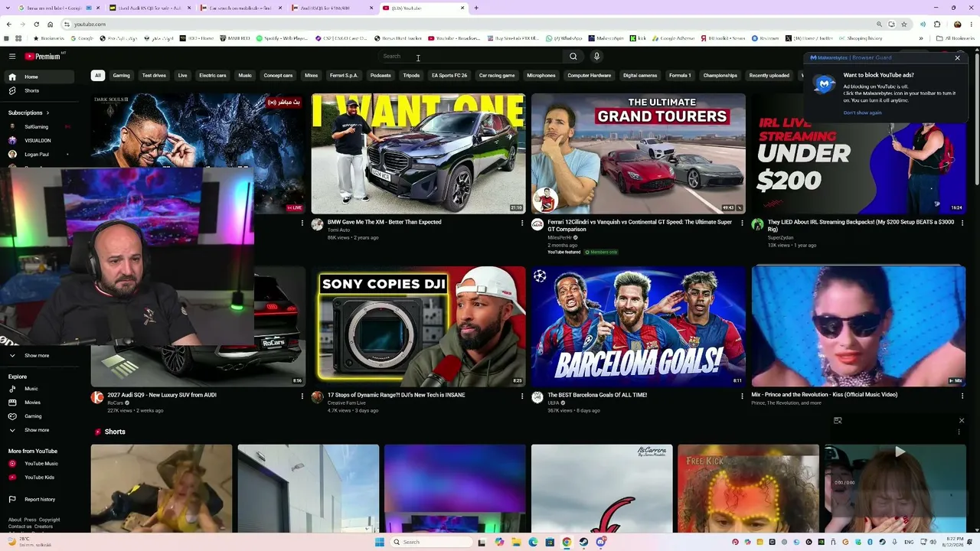This screenshot has width=980, height=551.
Task: Open Tomi Auto channel link
Action: tap(338, 230)
